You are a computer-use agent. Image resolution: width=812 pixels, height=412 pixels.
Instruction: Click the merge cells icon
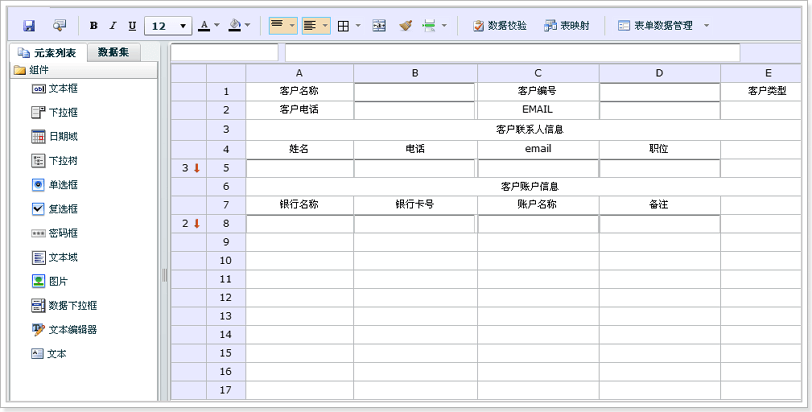coord(379,26)
